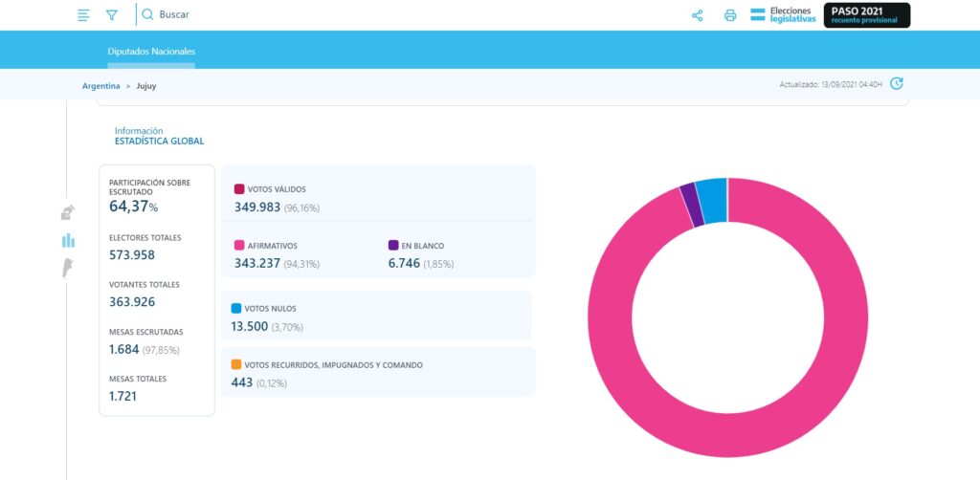This screenshot has width=980, height=480.
Task: Go to Argentina in the breadcrumb
Action: (100, 86)
